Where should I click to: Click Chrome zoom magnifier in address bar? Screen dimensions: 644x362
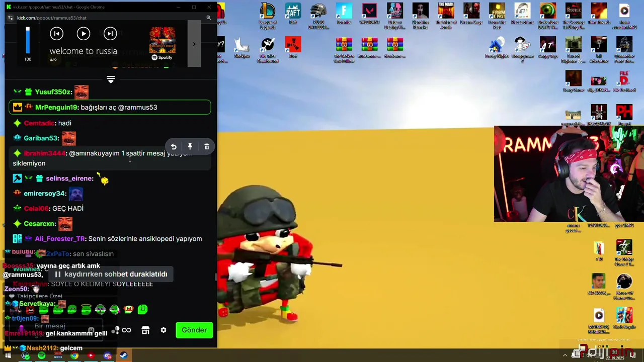point(209,18)
